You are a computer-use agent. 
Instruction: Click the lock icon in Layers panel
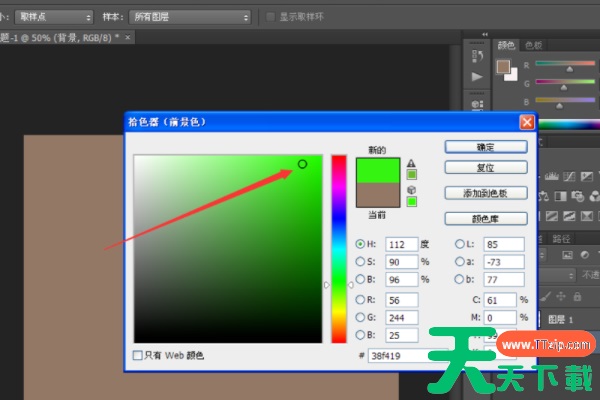point(577,296)
